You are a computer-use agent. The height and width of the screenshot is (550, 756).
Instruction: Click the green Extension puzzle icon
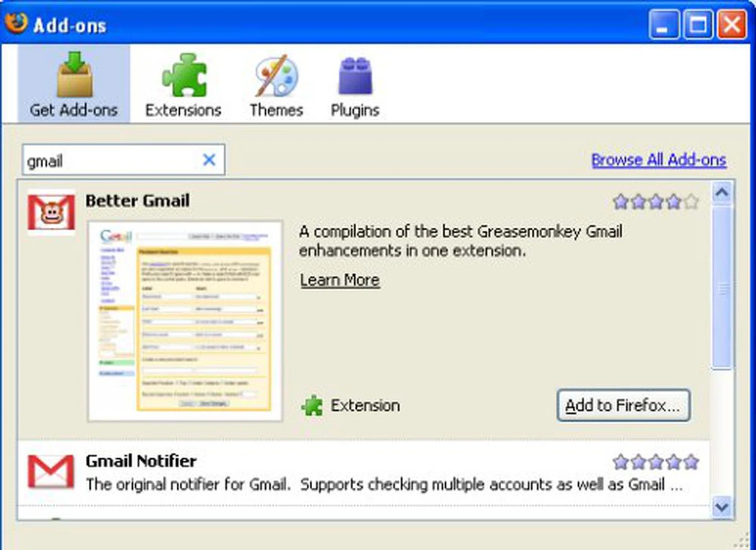(x=312, y=406)
